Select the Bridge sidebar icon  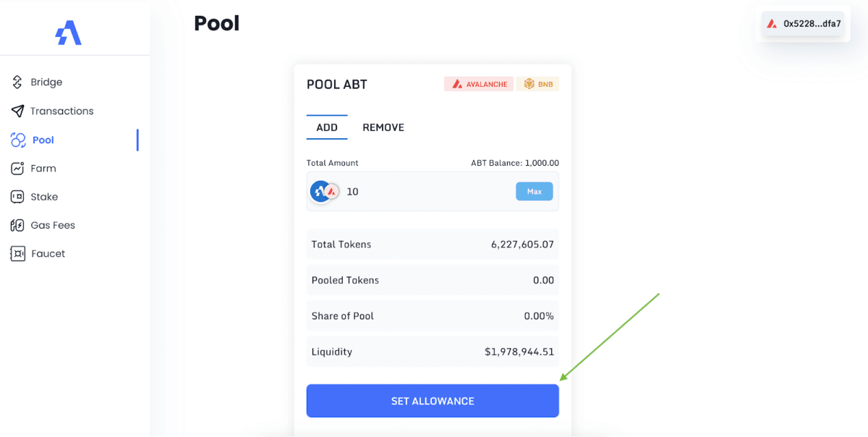(16, 82)
